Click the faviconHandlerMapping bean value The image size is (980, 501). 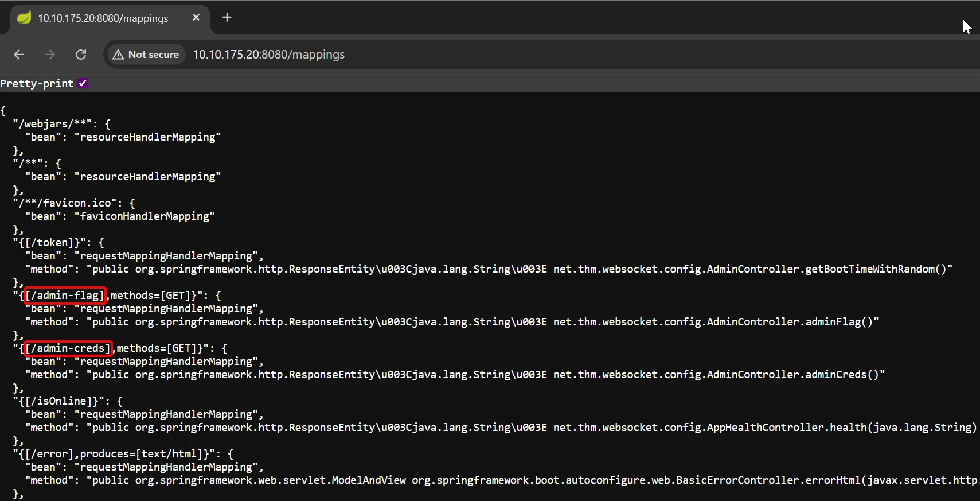point(145,216)
